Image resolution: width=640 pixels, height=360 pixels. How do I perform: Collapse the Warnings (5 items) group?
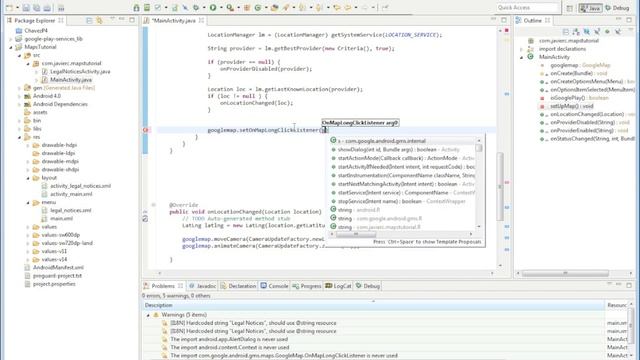click(148, 315)
